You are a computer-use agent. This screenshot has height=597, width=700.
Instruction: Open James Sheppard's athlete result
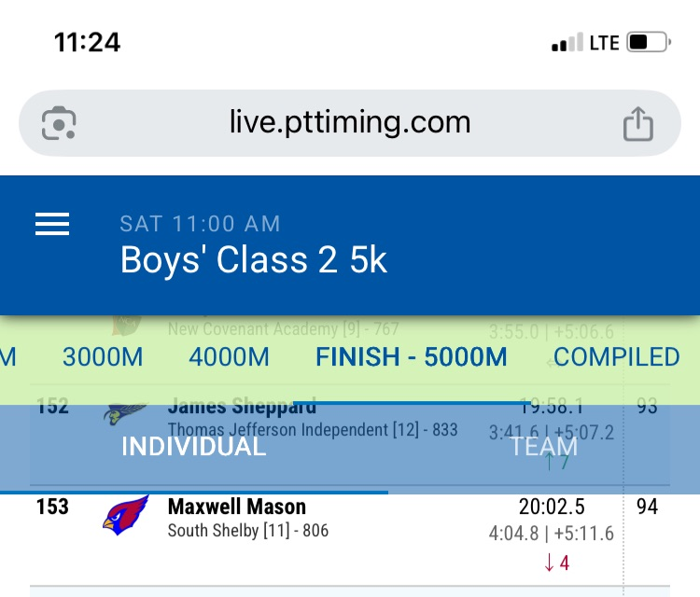tap(242, 407)
